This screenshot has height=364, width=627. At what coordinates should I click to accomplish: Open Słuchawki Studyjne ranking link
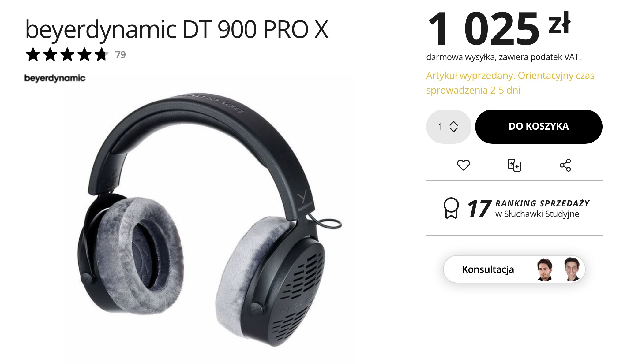pos(537,214)
